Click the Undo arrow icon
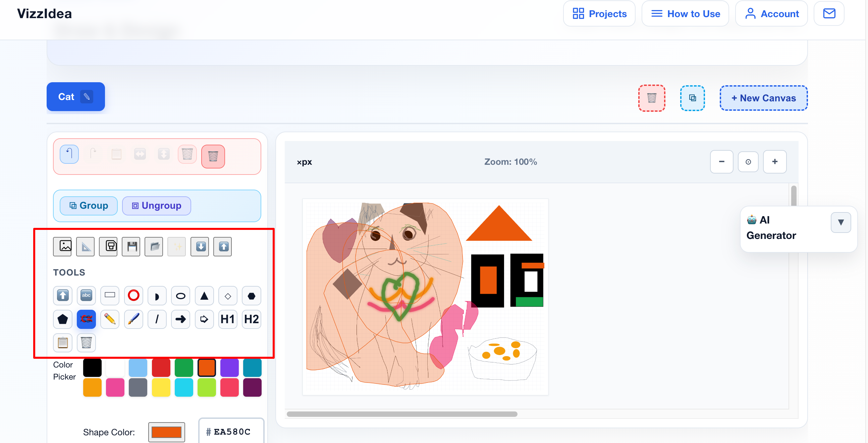868x443 pixels. (x=69, y=154)
